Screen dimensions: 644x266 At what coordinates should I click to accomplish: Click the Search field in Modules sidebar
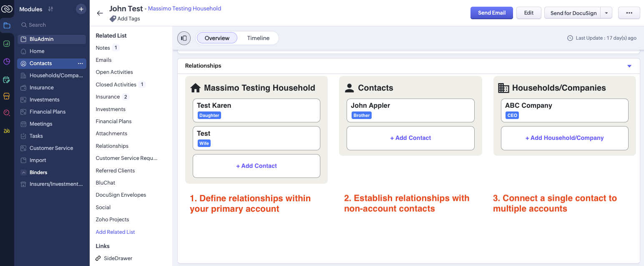(52, 25)
